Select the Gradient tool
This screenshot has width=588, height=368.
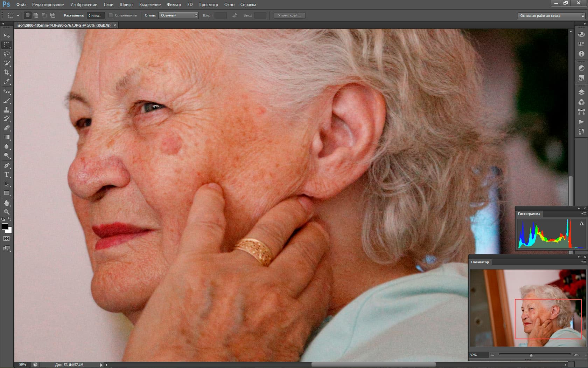tap(7, 137)
